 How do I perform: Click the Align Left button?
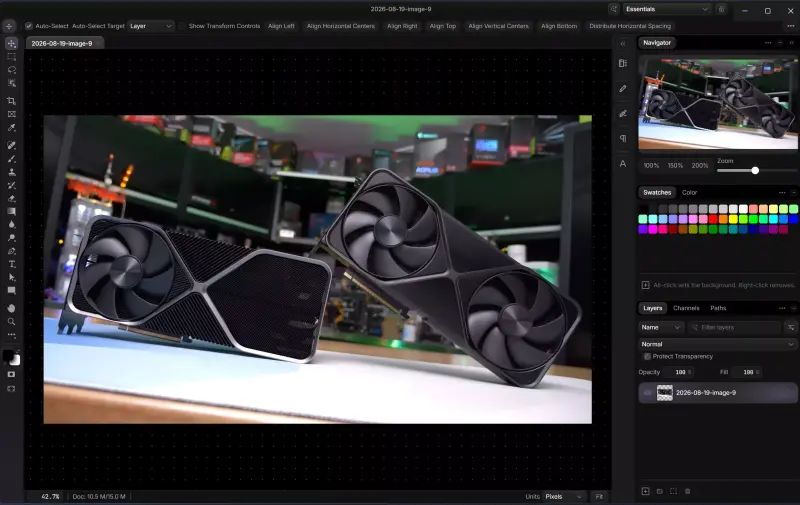pyautogui.click(x=281, y=26)
